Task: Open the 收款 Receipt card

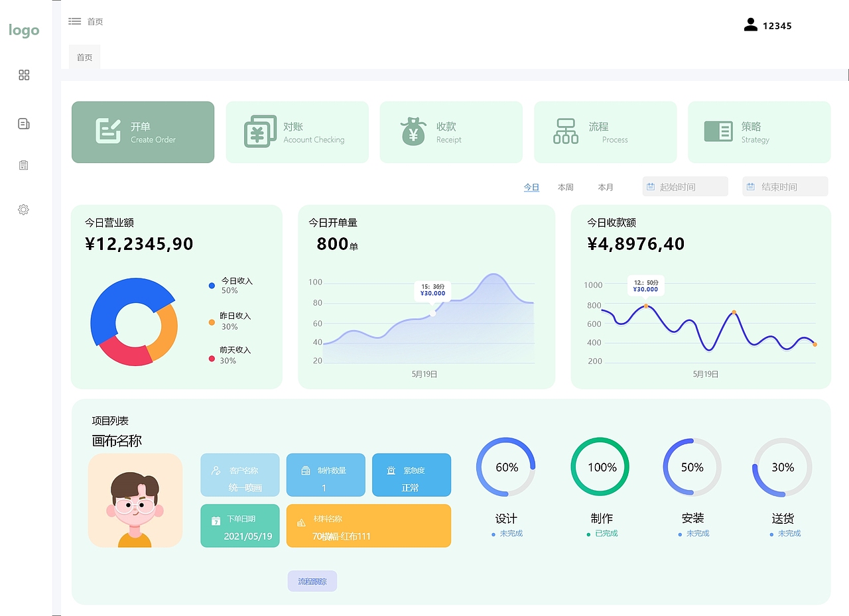Action: (x=451, y=132)
